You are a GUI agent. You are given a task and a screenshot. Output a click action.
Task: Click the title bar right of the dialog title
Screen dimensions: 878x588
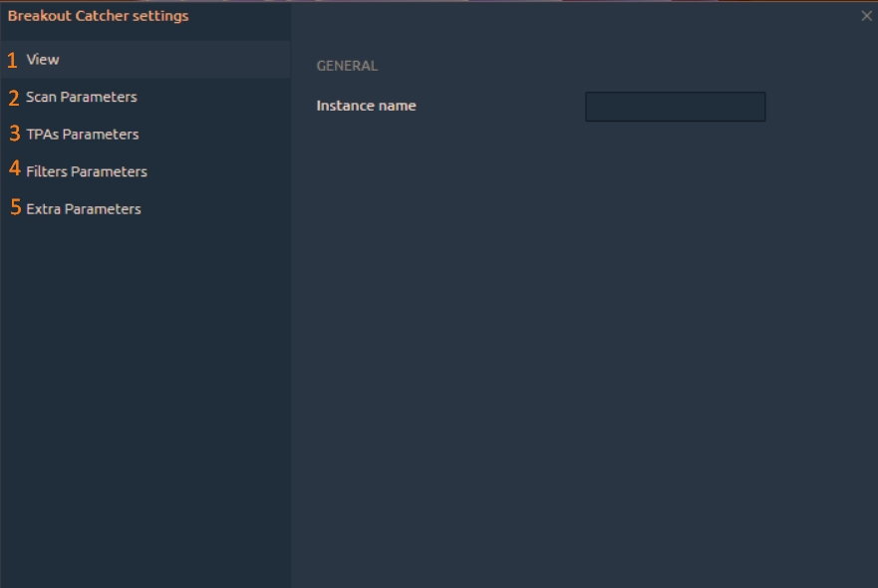pyautogui.click(x=518, y=16)
